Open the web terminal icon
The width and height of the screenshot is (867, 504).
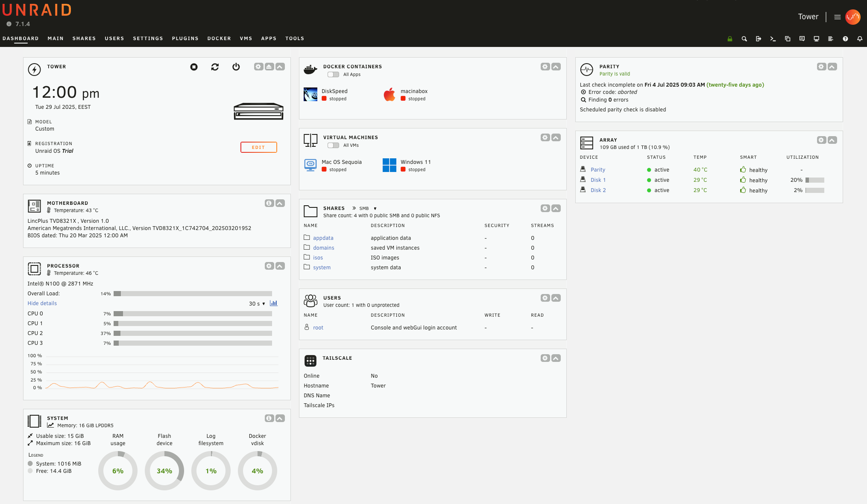(x=773, y=39)
